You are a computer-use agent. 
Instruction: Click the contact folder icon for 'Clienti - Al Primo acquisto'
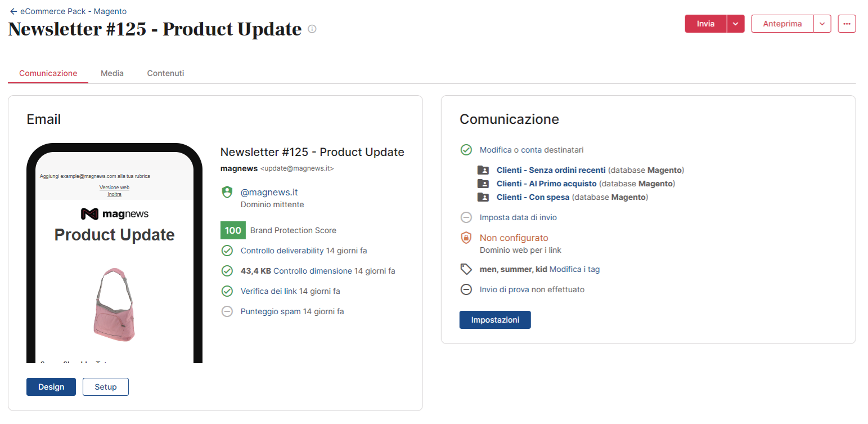click(484, 184)
